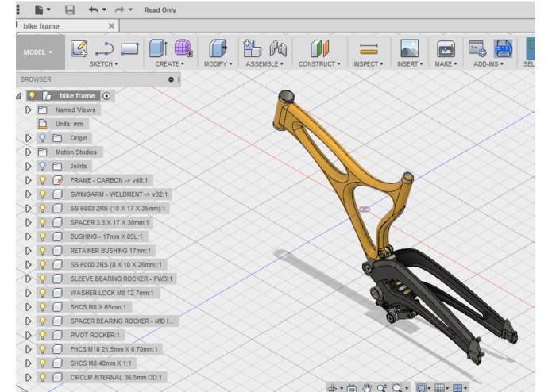Expand RETAINER BUSHING 17mm:1 node

coord(29,250)
